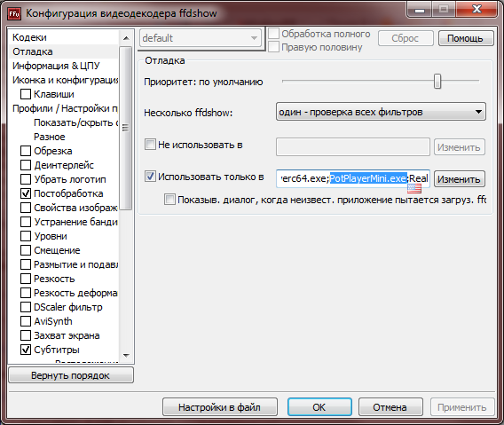Click 'Вернуть порядок' button
504x425 pixels.
(x=71, y=375)
